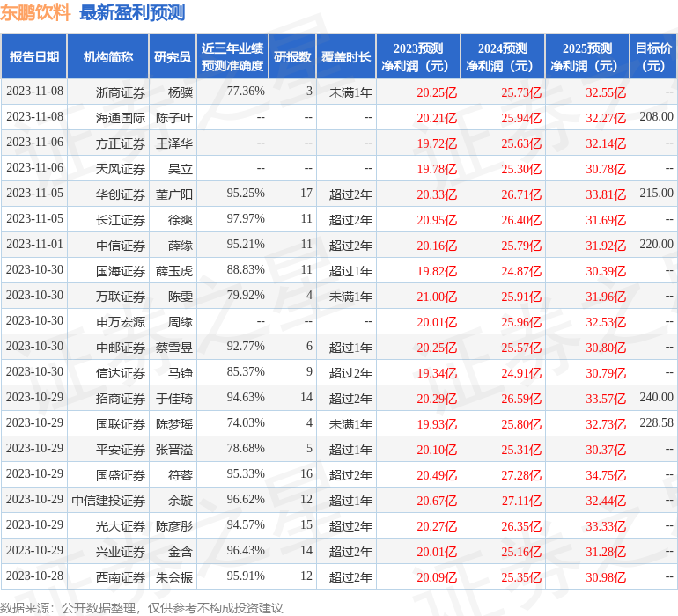Click the 中信建投证券 institution cell

[x=108, y=501]
